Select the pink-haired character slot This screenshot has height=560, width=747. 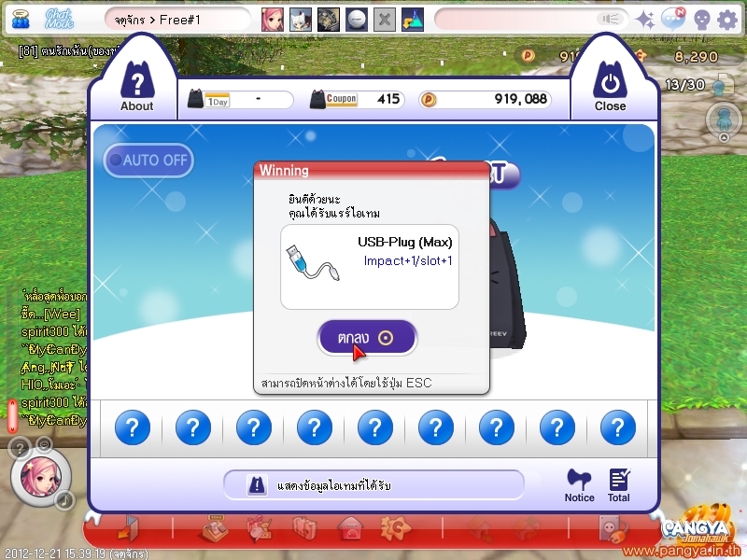[x=273, y=20]
